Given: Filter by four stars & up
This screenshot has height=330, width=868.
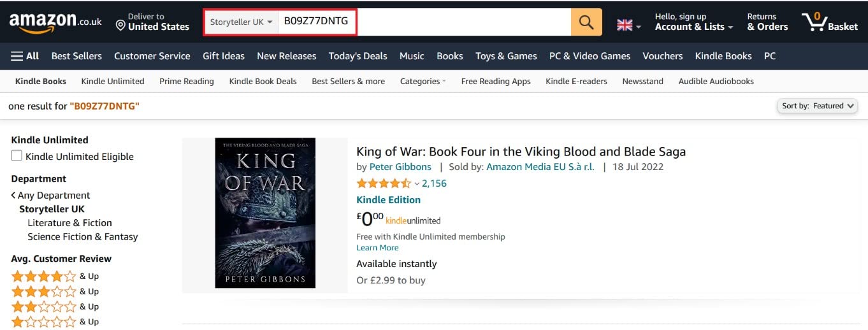Looking at the screenshot, I should (55, 276).
